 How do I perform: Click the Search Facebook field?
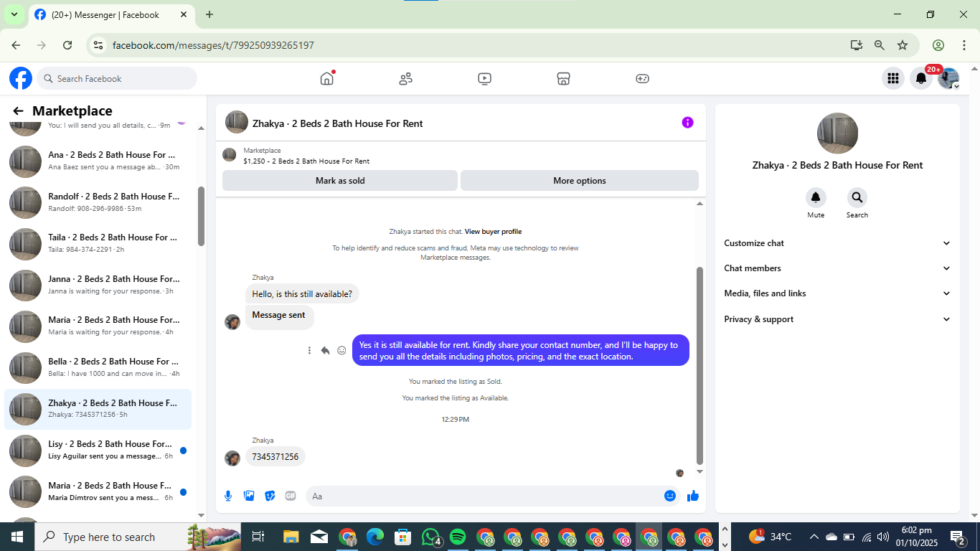point(117,78)
